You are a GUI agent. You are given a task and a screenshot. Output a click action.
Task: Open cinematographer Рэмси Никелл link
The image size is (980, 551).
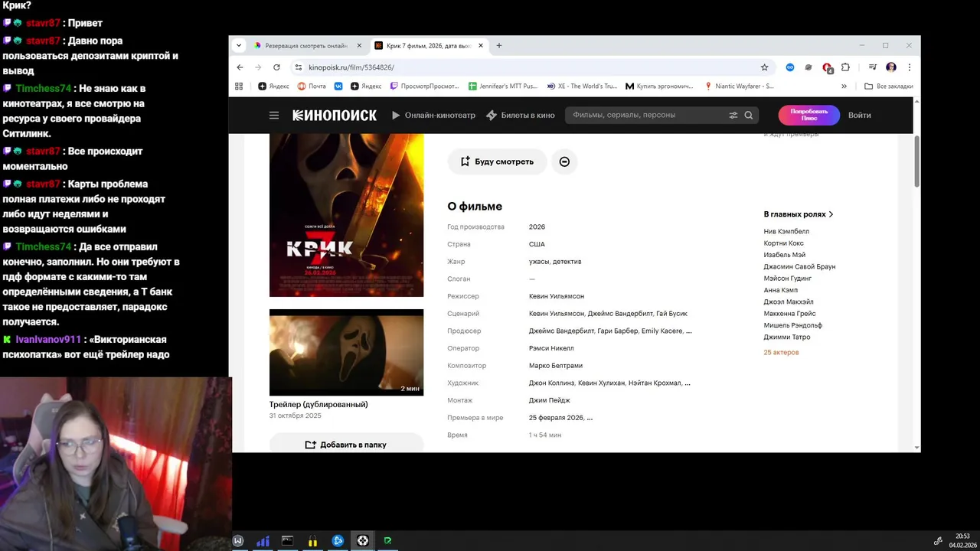point(550,348)
